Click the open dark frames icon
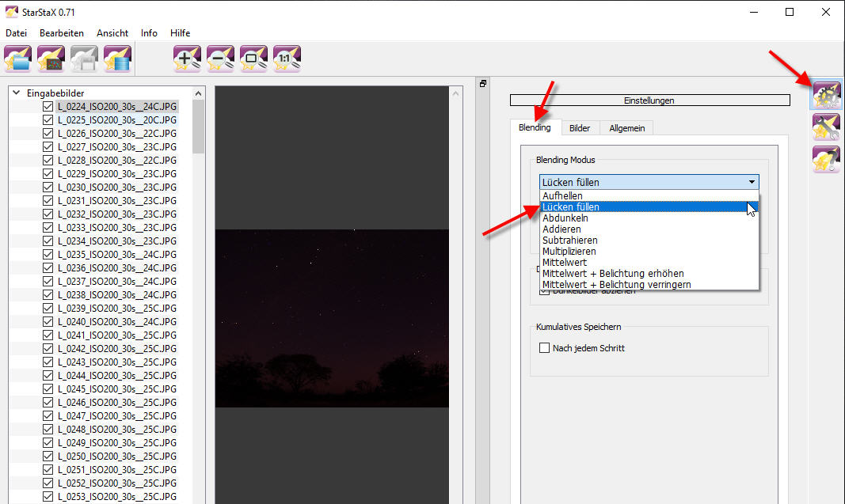Screen dimensions: 845x504 pyautogui.click(x=51, y=59)
